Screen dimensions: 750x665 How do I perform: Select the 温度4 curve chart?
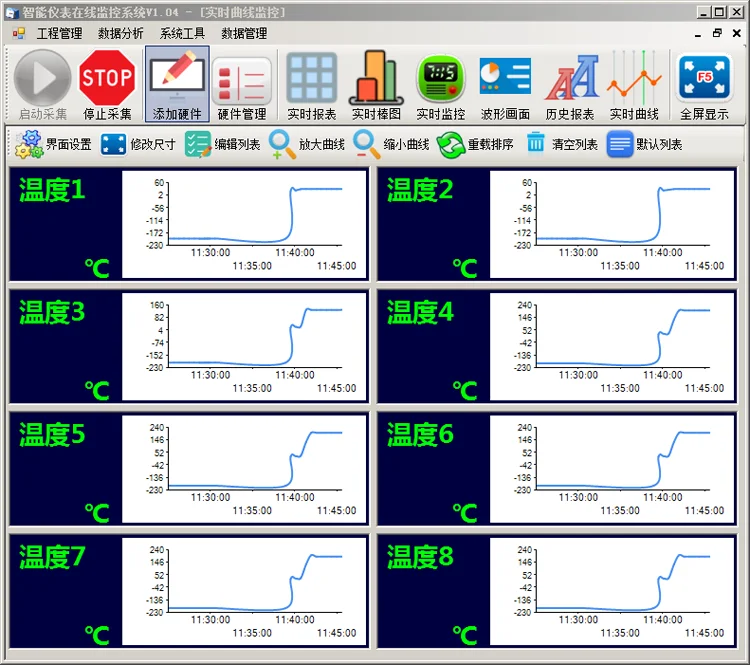612,347
